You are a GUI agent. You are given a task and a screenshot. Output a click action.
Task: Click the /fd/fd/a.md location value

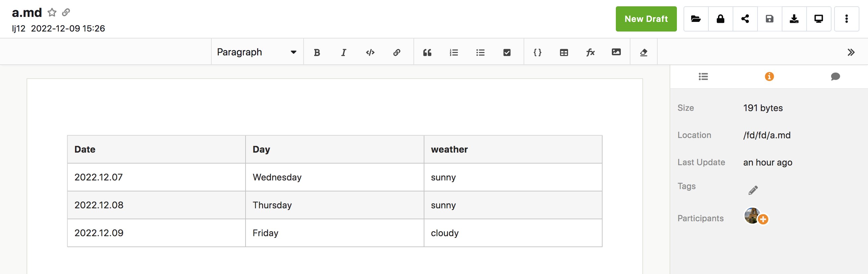click(766, 135)
